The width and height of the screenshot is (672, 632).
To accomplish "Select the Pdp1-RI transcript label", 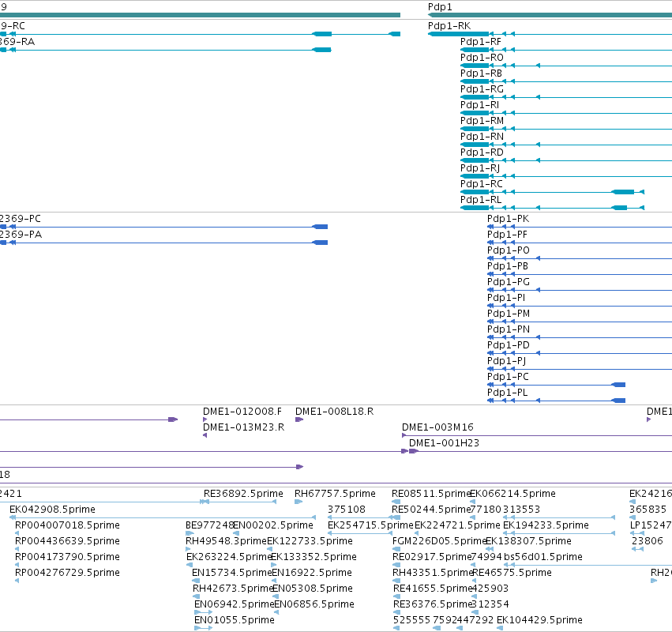I will tap(479, 106).
